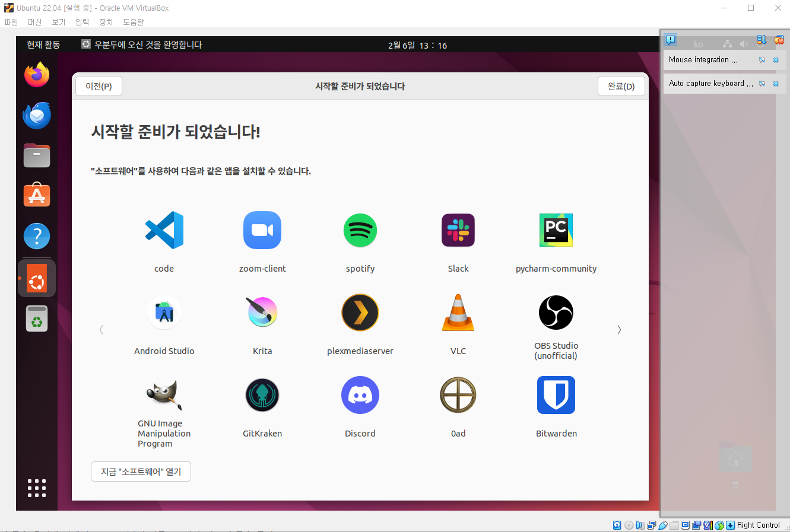Open the 보기 menu

tap(59, 22)
